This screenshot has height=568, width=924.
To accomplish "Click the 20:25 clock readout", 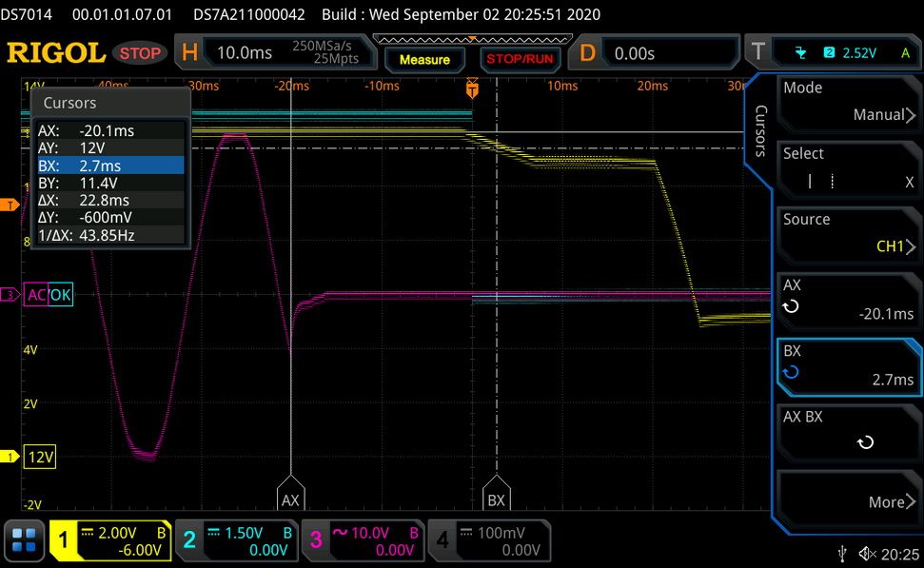I will click(x=900, y=554).
